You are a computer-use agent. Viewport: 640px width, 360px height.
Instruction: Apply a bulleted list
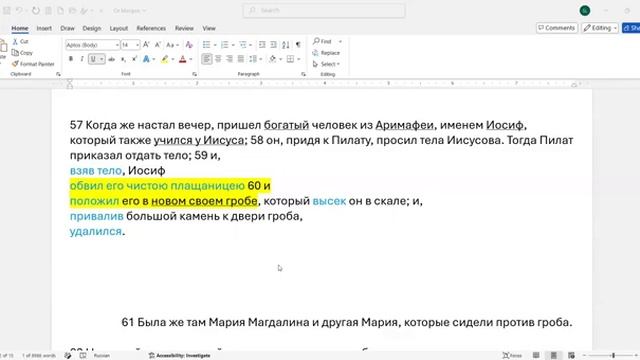(207, 44)
